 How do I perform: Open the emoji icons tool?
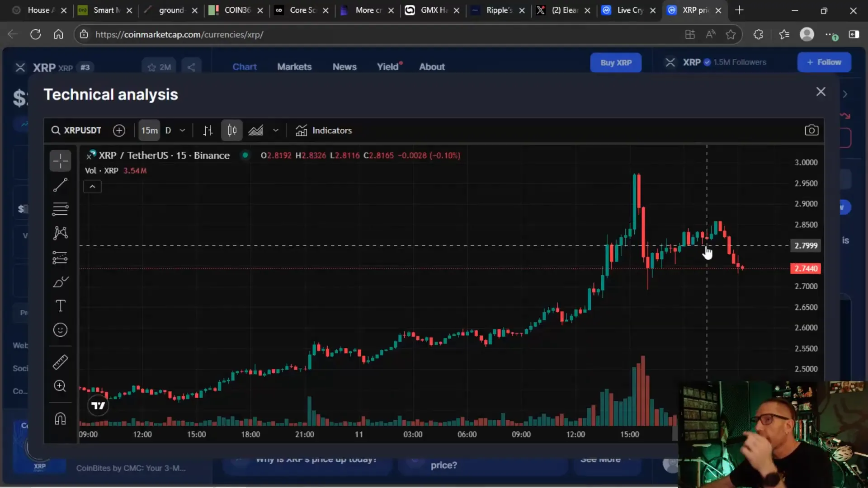[x=60, y=330]
